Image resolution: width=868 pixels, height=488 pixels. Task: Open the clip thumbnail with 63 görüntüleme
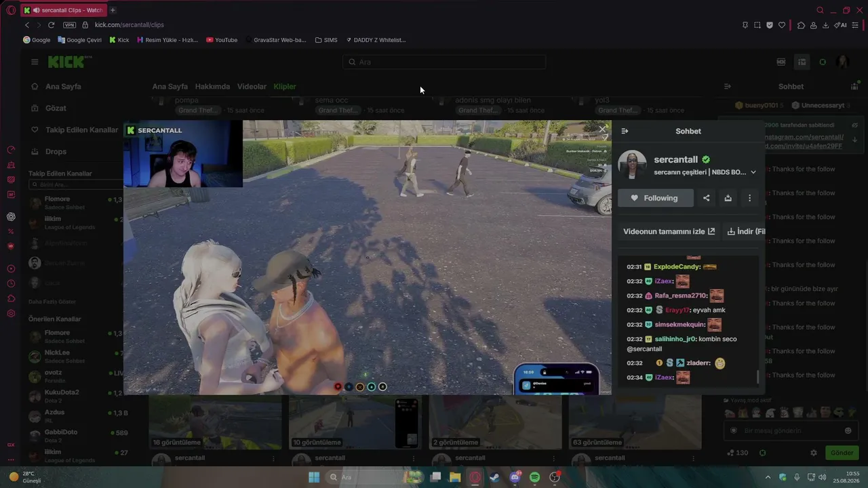tap(635, 422)
